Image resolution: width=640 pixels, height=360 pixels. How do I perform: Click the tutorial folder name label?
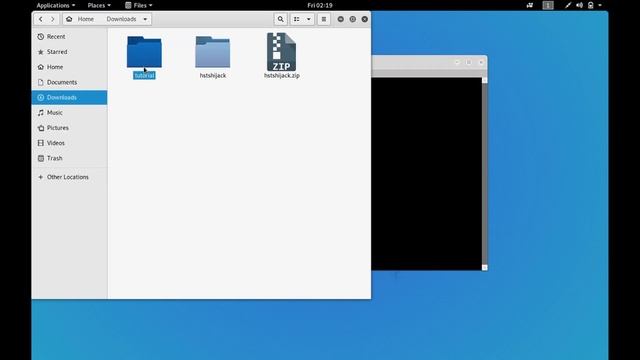[144, 76]
